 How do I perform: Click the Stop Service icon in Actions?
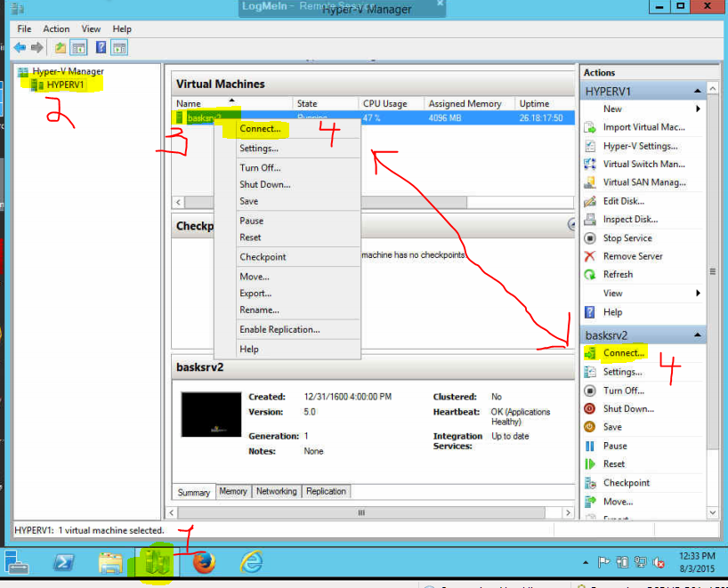[589, 238]
